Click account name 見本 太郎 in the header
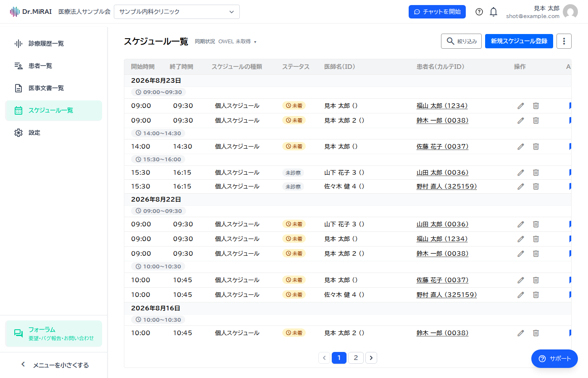The width and height of the screenshot is (588, 378). coord(546,8)
